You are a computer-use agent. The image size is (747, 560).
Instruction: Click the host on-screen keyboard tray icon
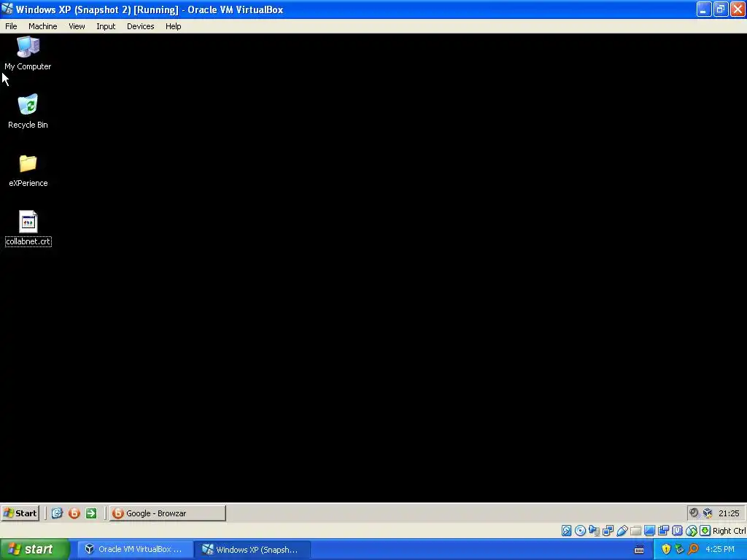pos(639,550)
